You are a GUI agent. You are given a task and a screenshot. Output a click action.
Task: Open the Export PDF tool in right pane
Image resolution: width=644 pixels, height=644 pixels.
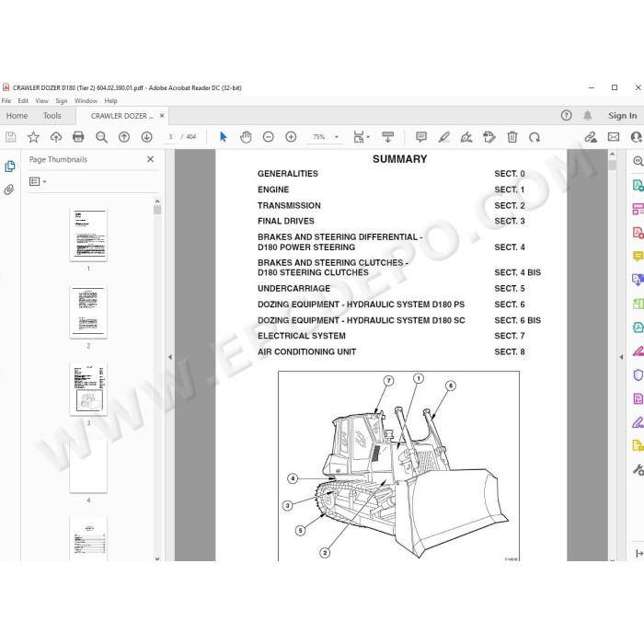click(638, 185)
